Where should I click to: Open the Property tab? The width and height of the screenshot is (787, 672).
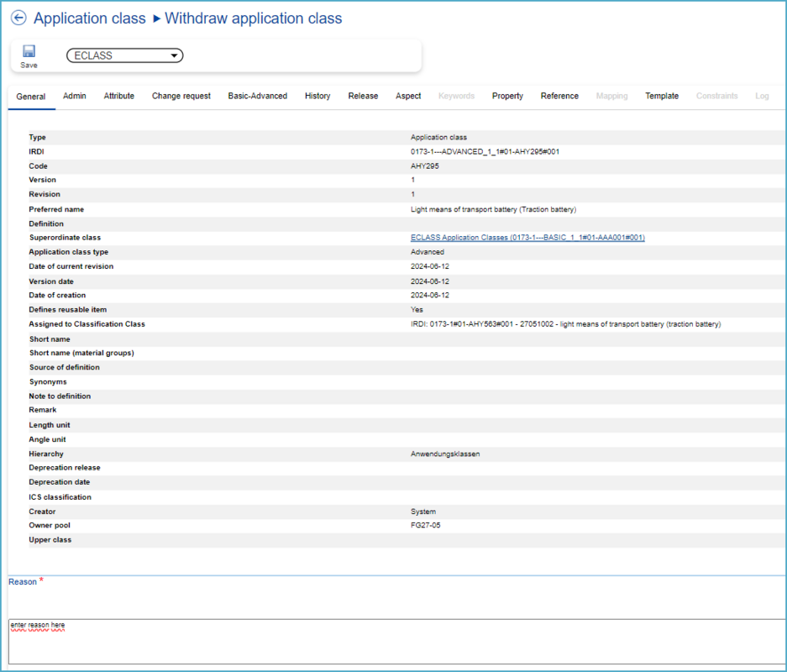507,97
